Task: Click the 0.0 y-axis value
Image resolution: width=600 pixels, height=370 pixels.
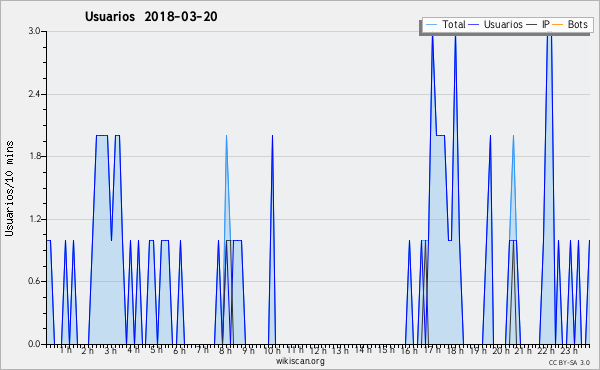Action: (x=34, y=344)
